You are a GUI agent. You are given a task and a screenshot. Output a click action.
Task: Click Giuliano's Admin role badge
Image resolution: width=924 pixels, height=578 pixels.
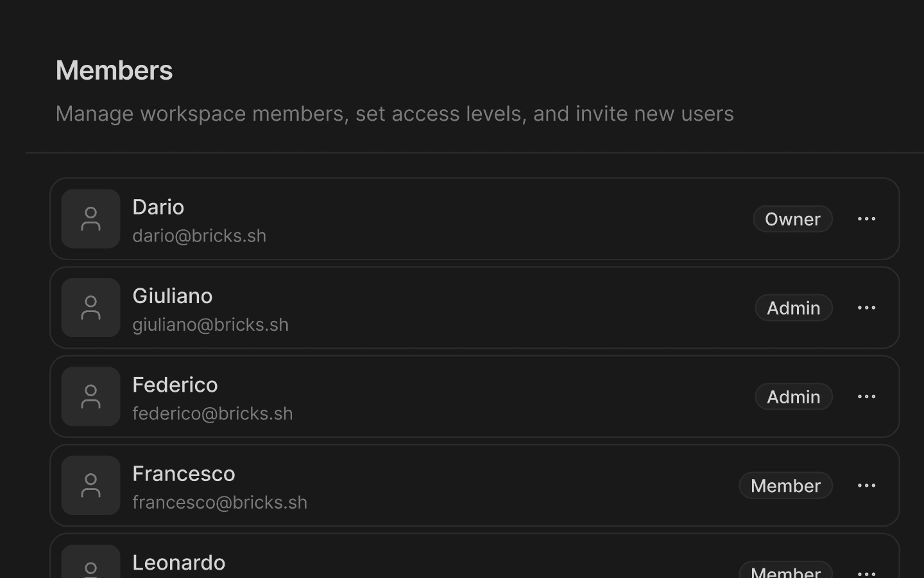click(793, 308)
